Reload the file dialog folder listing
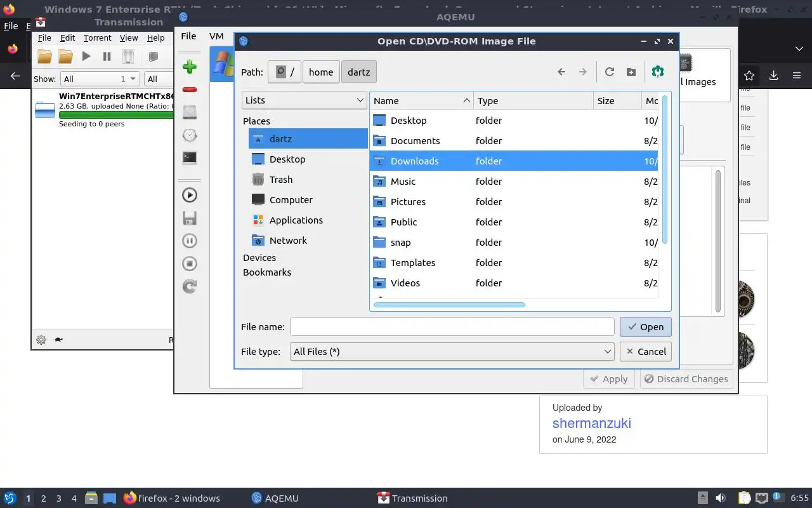 (610, 72)
